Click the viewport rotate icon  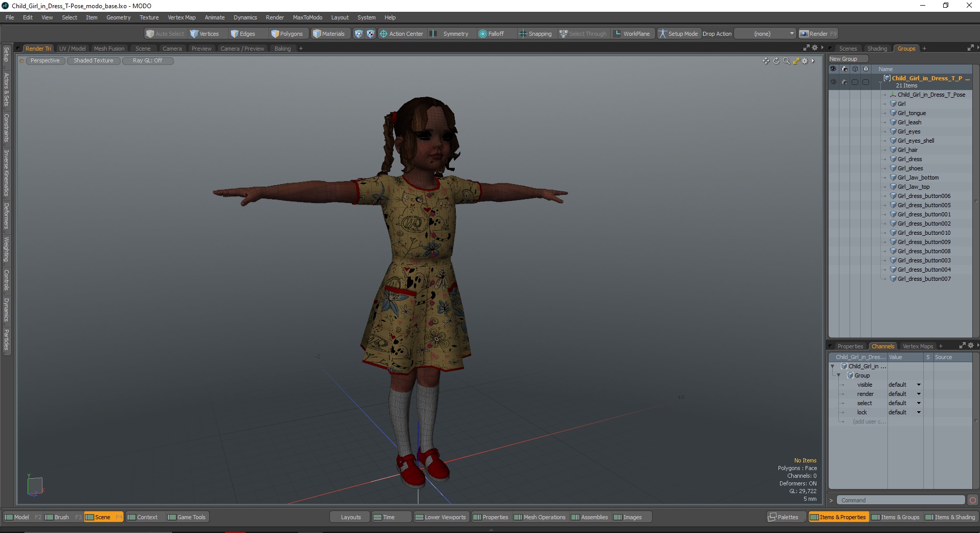tap(776, 61)
